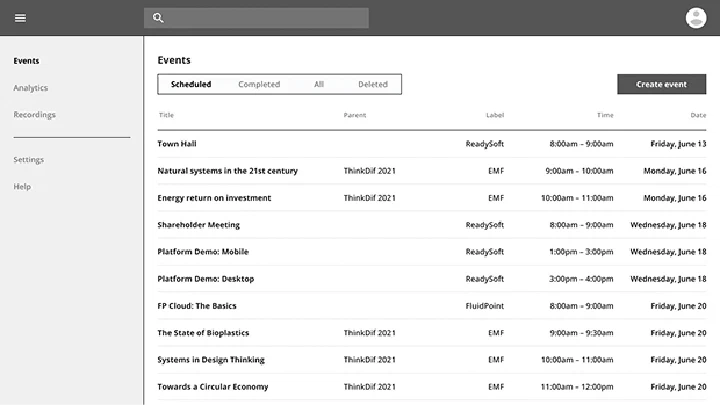Click the date of Energy return on investment
Viewport: 720px width, 405px height.
pos(675,198)
